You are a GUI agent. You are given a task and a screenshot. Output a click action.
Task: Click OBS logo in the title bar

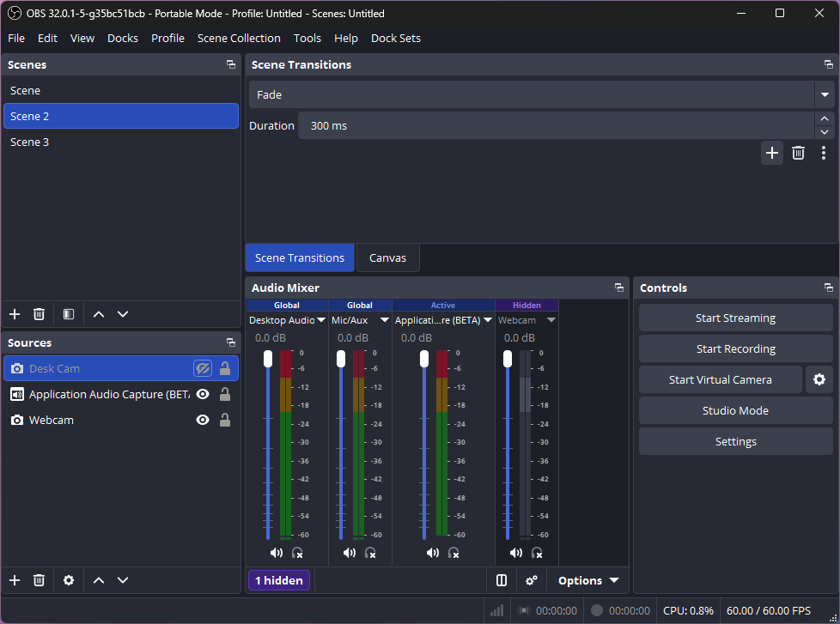[x=15, y=14]
